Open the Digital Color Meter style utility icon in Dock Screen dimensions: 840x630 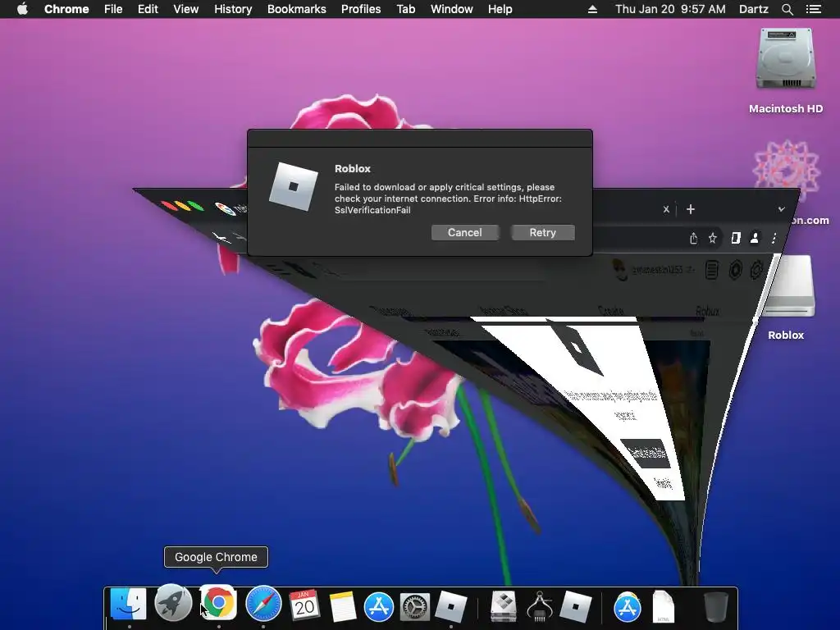point(540,607)
